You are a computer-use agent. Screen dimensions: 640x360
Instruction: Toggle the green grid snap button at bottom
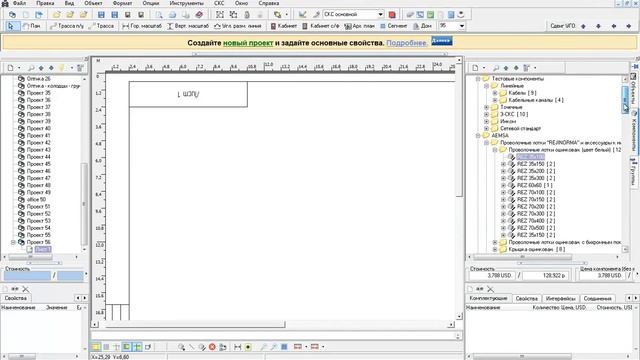click(127, 347)
